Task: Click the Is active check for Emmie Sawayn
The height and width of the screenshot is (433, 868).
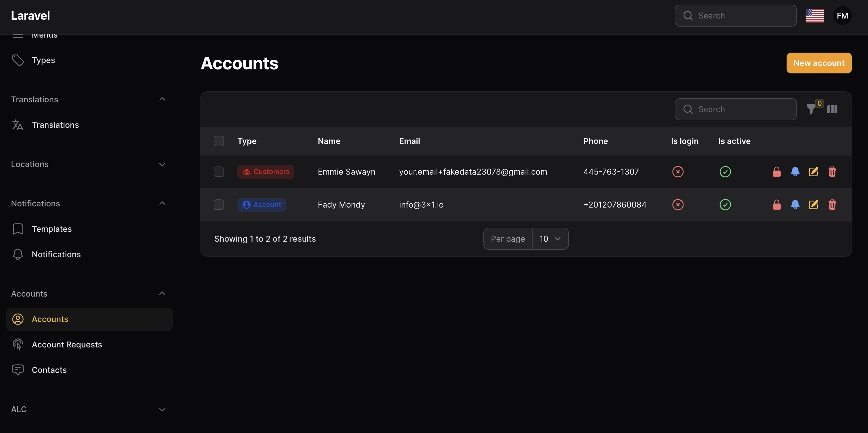Action: pyautogui.click(x=725, y=172)
